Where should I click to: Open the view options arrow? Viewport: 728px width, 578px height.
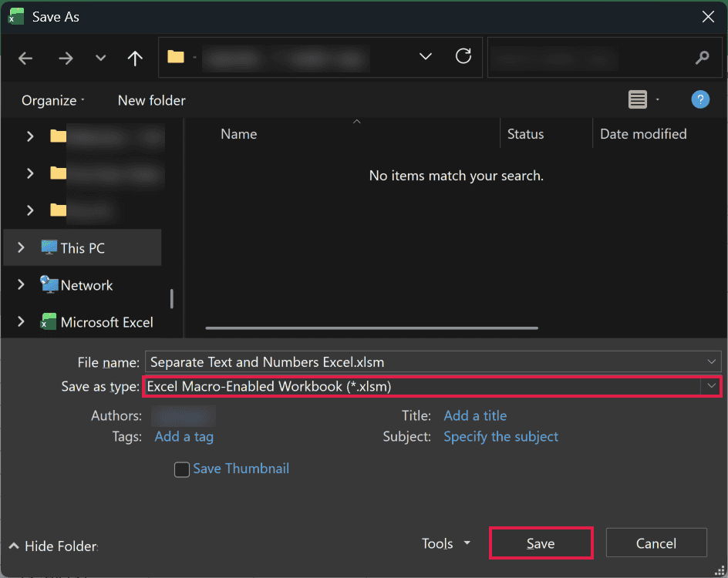pyautogui.click(x=657, y=99)
